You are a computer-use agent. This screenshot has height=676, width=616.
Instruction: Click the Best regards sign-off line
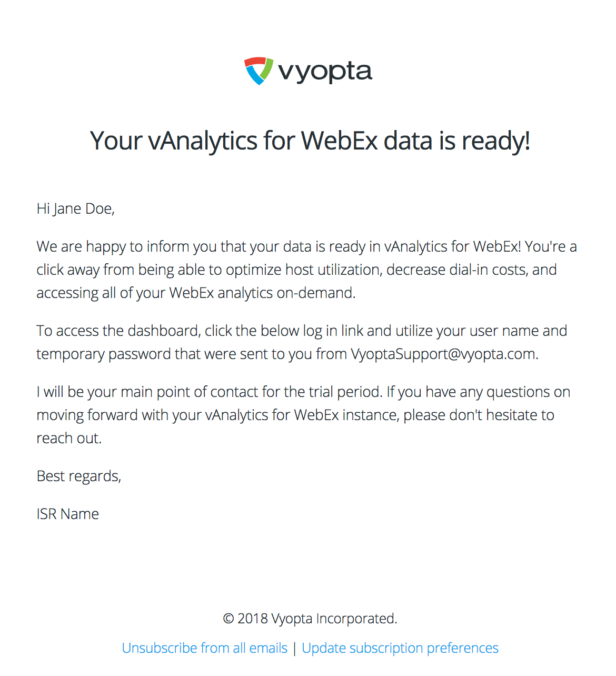coord(79,476)
